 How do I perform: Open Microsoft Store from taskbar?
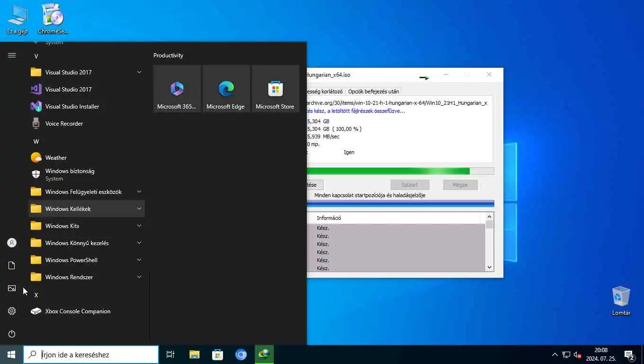[x=217, y=355]
